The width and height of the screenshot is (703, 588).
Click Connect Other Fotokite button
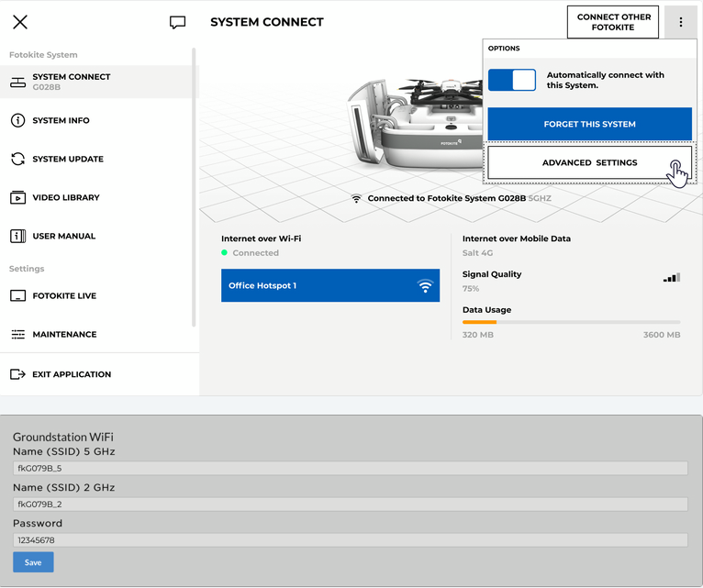[613, 22]
